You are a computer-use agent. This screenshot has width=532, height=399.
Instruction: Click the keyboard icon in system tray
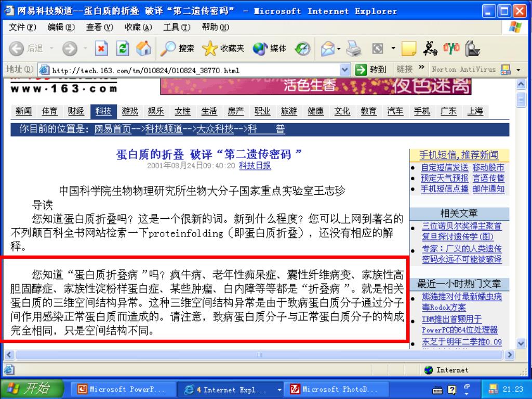coord(437,390)
